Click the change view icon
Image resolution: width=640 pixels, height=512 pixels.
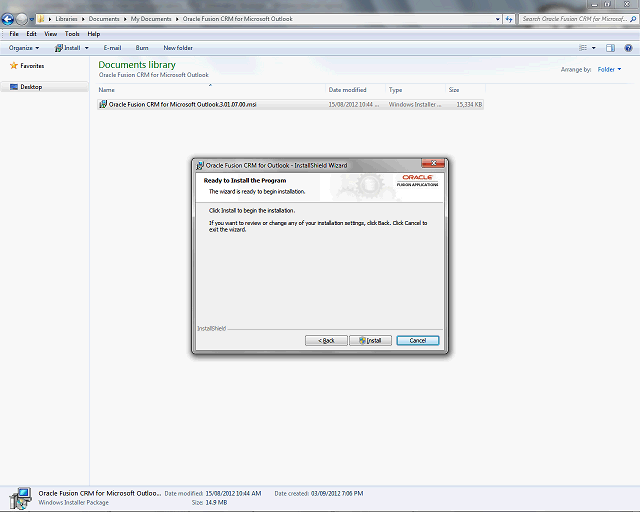(x=583, y=48)
